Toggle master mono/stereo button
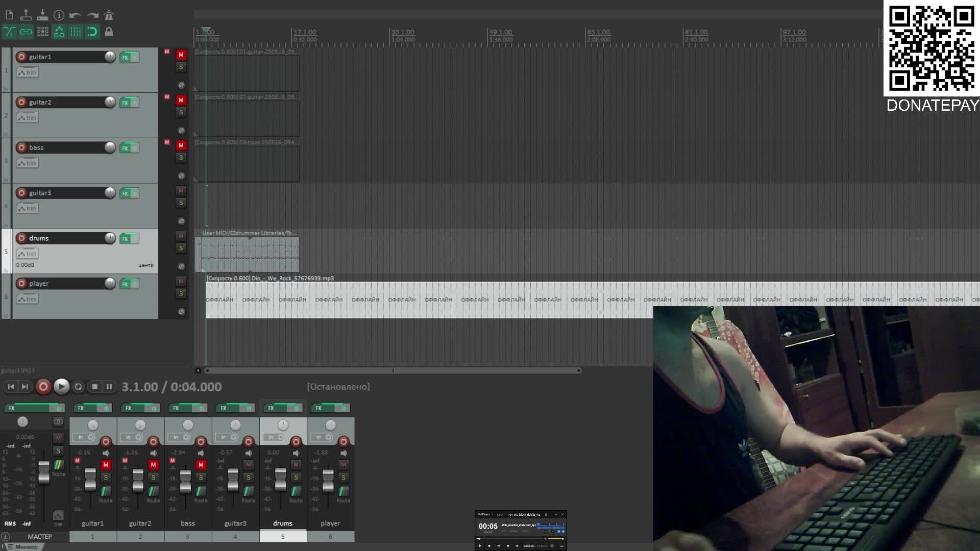 pos(58,421)
